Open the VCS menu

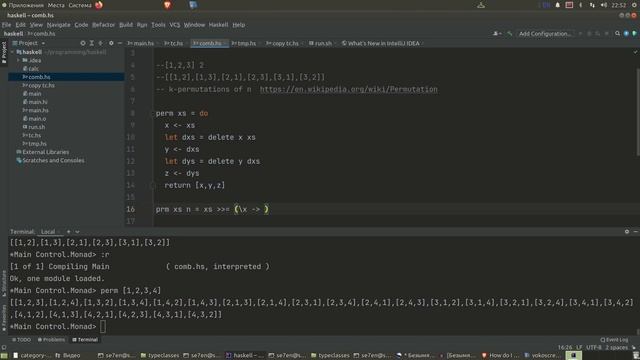click(x=175, y=24)
